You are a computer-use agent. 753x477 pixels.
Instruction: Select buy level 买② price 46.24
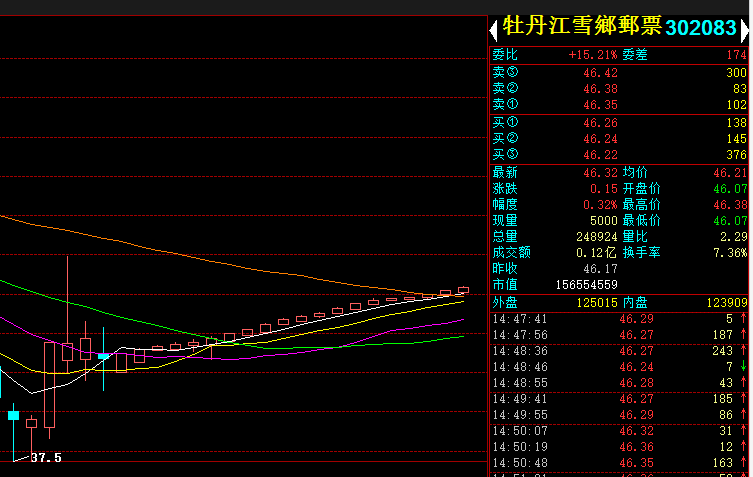pos(600,139)
